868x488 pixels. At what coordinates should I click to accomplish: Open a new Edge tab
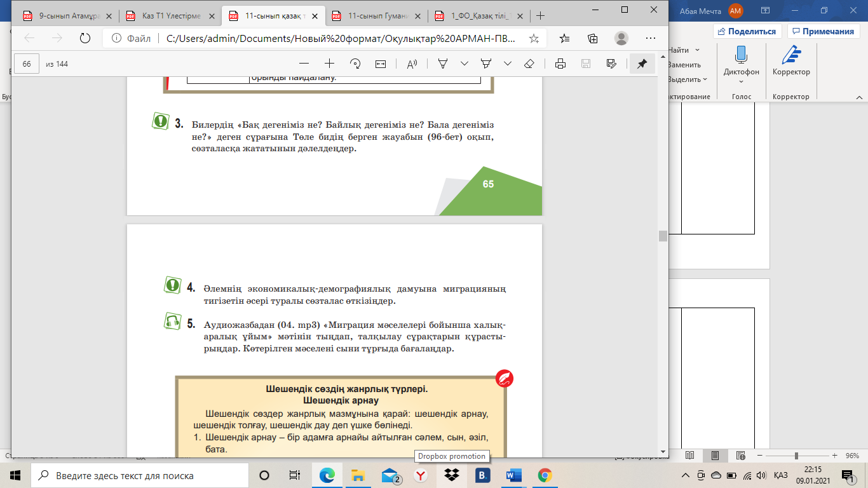coord(540,15)
